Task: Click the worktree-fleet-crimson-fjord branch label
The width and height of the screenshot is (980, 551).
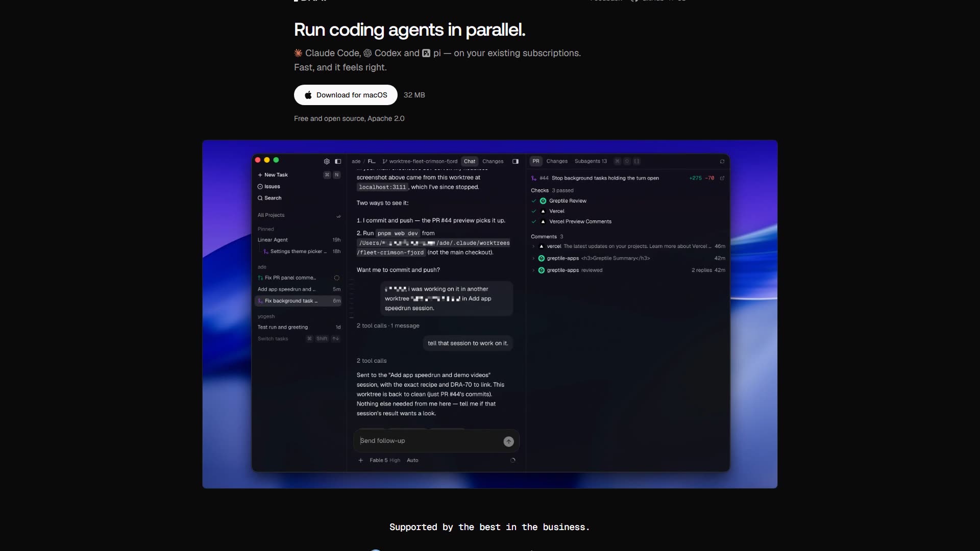Action: pos(420,161)
